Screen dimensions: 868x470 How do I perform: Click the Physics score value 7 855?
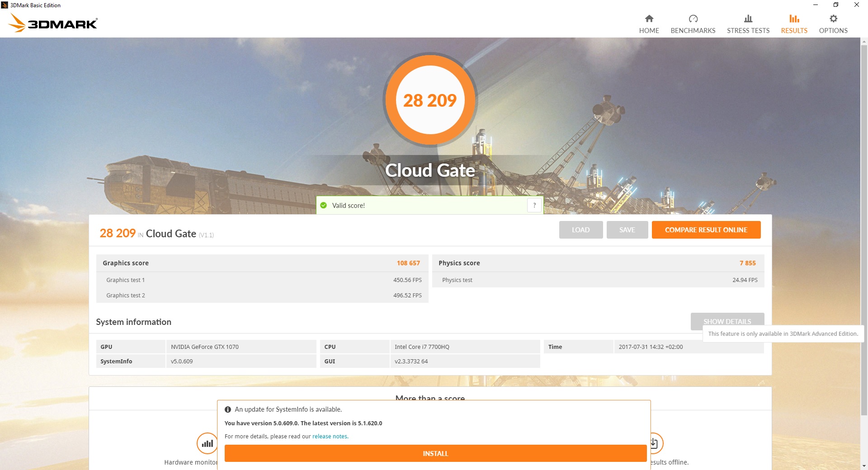pyautogui.click(x=747, y=263)
